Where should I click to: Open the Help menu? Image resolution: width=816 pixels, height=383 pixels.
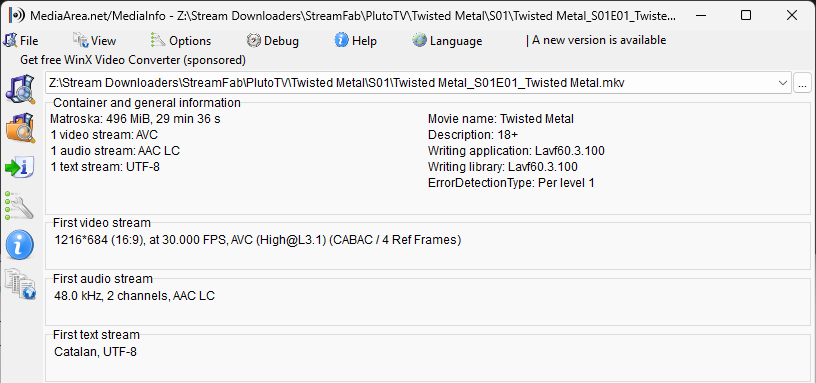coord(356,41)
